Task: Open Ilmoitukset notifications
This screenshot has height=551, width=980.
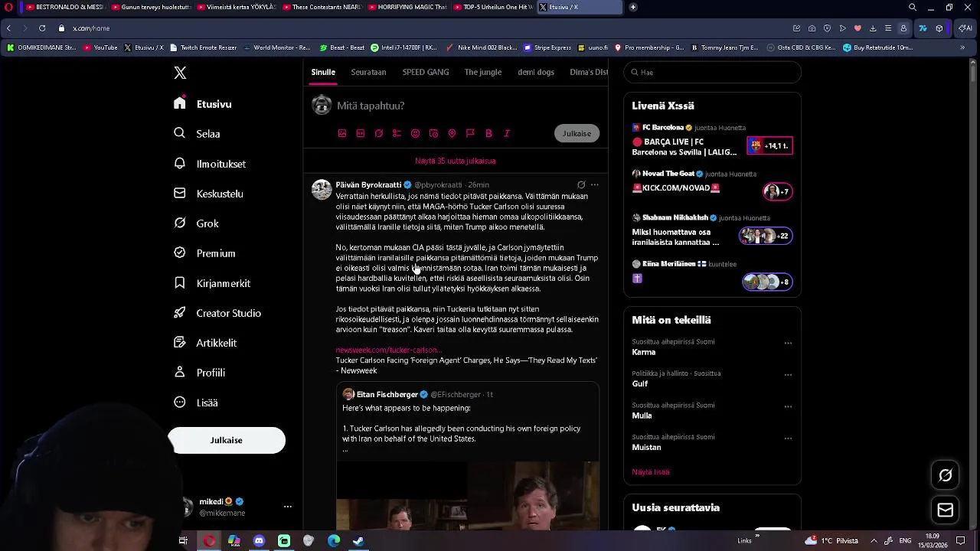Action: click(210, 164)
